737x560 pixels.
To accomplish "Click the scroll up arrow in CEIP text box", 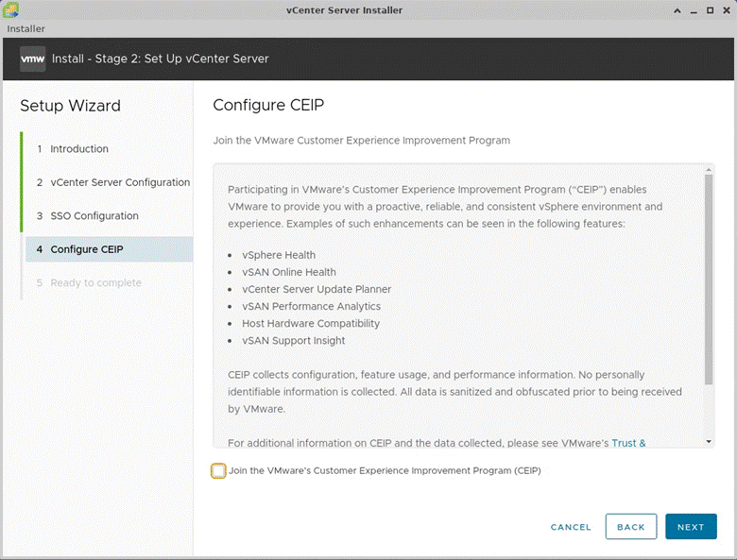I will [x=709, y=170].
